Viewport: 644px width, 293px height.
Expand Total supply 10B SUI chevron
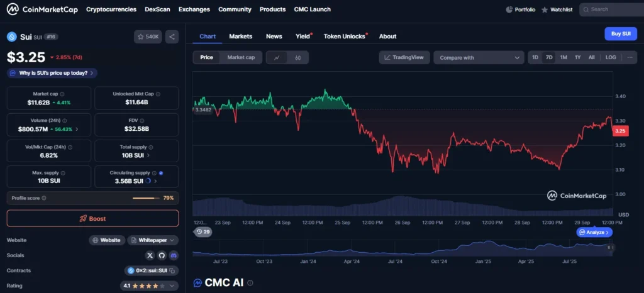click(x=148, y=155)
